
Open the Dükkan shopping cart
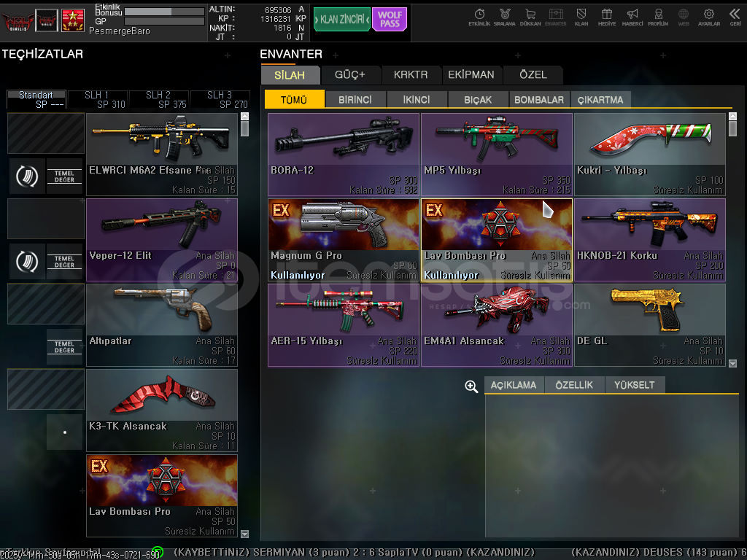(530, 17)
